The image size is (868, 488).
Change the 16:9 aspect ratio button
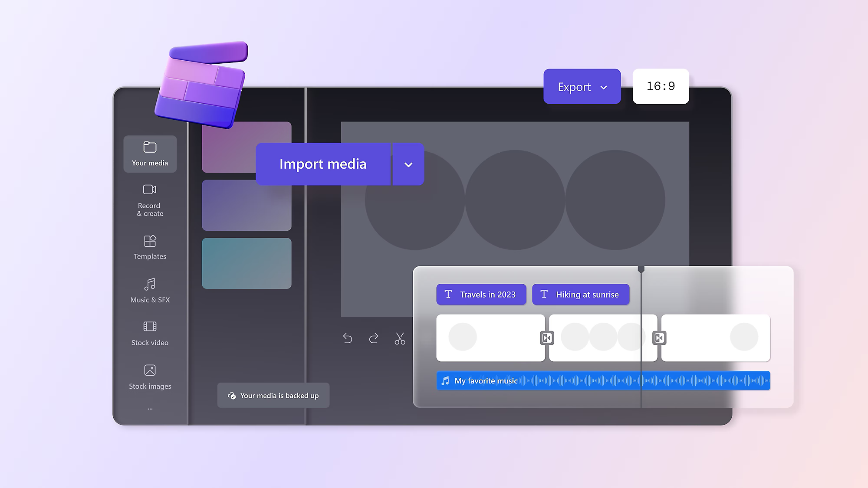click(661, 86)
